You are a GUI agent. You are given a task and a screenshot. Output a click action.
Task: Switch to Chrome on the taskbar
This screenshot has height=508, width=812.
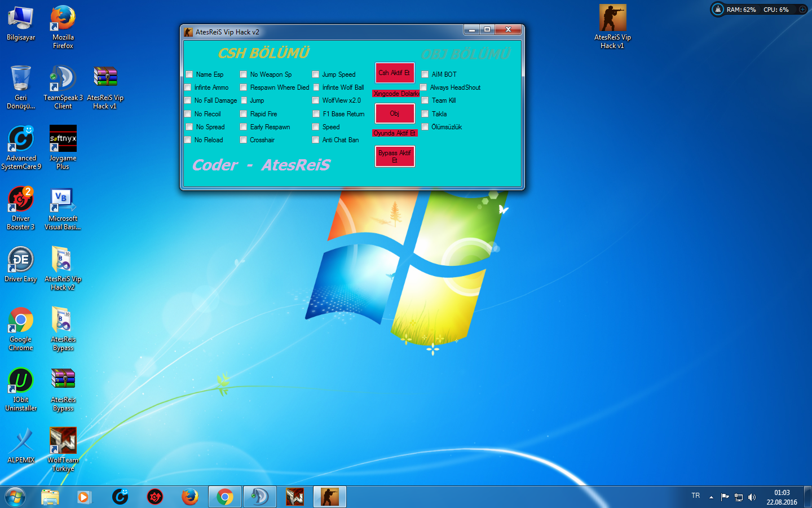click(225, 497)
